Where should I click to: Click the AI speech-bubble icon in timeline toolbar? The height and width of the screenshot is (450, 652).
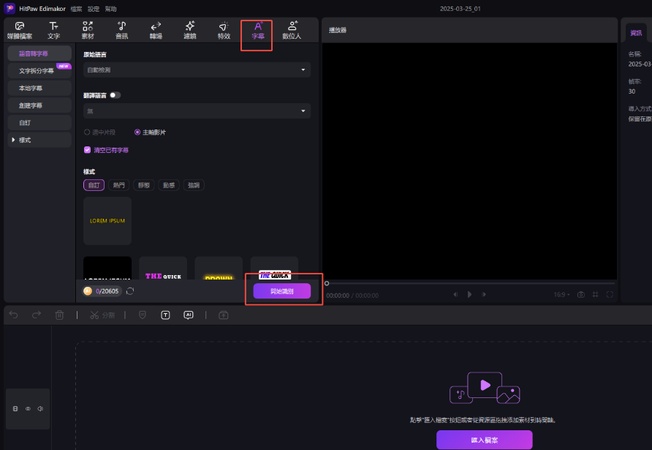pyautogui.click(x=188, y=315)
